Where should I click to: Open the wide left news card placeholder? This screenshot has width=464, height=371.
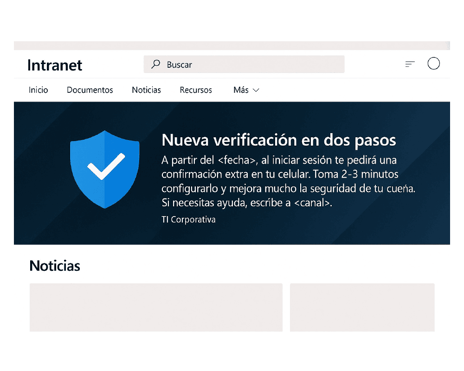pyautogui.click(x=156, y=307)
